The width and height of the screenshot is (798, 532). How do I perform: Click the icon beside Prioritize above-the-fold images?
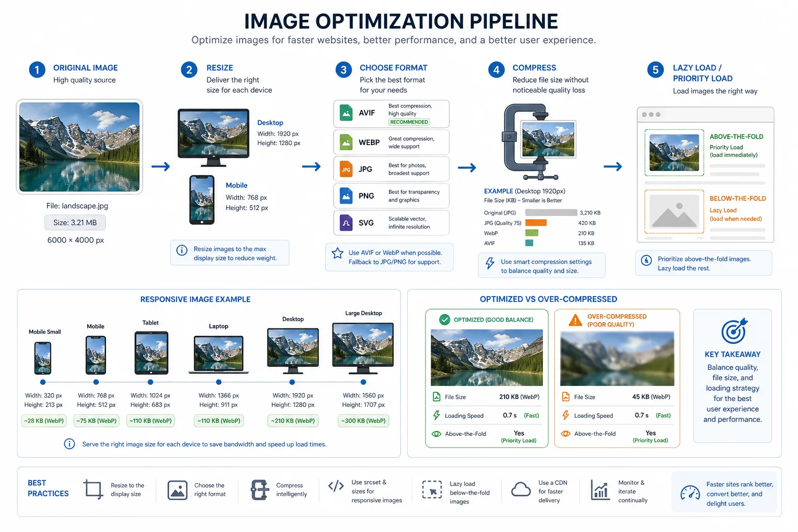(646, 260)
